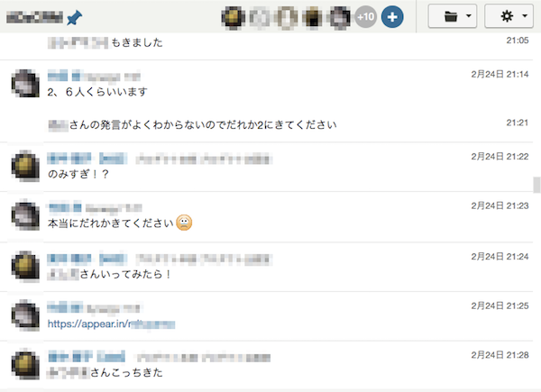The width and height of the screenshot is (541, 392).
Task: Select the first member avatar in the header
Action: [234, 17]
